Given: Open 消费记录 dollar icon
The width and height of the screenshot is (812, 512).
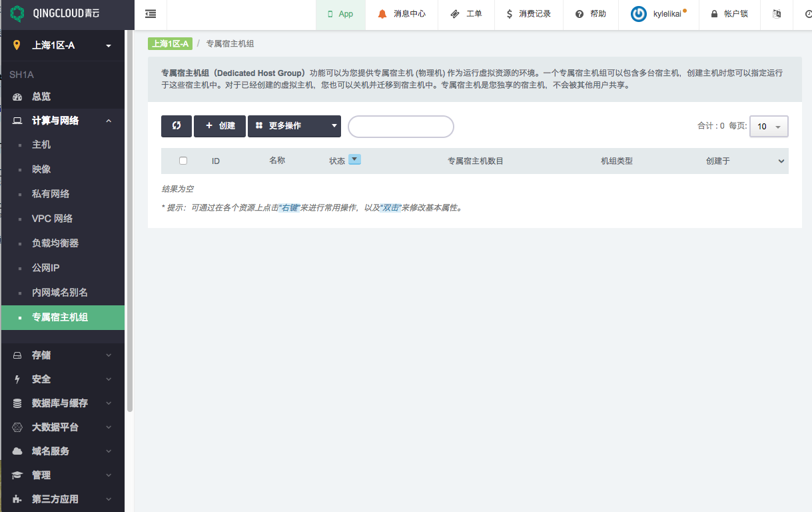Looking at the screenshot, I should (510, 14).
